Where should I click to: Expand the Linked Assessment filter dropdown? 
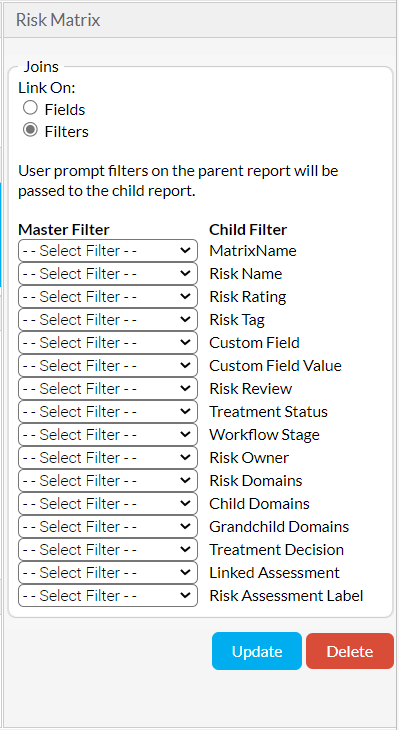(108, 573)
